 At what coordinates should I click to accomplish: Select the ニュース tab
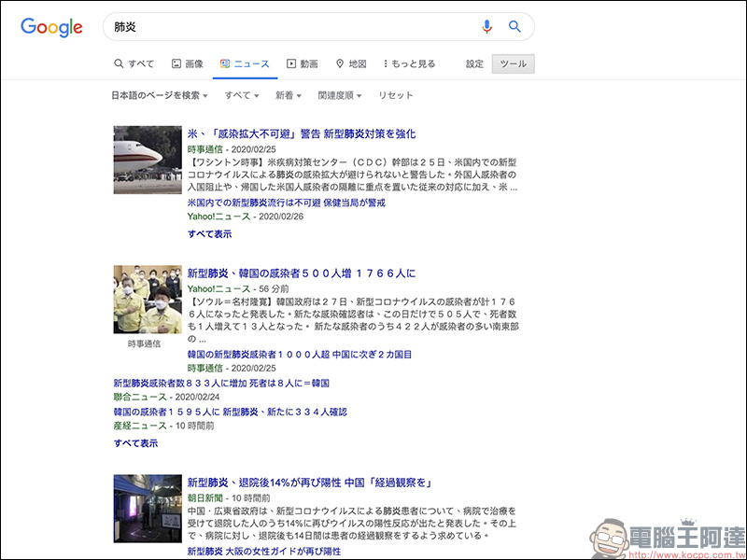pyautogui.click(x=245, y=63)
